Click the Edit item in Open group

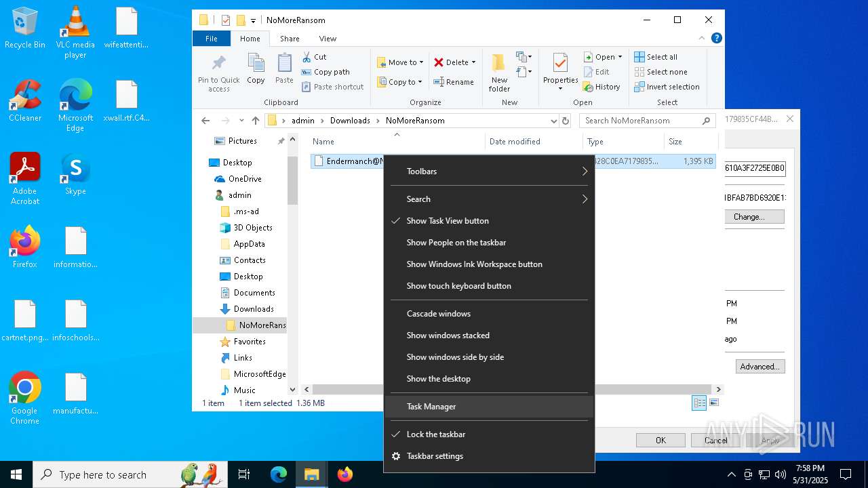pyautogui.click(x=596, y=72)
